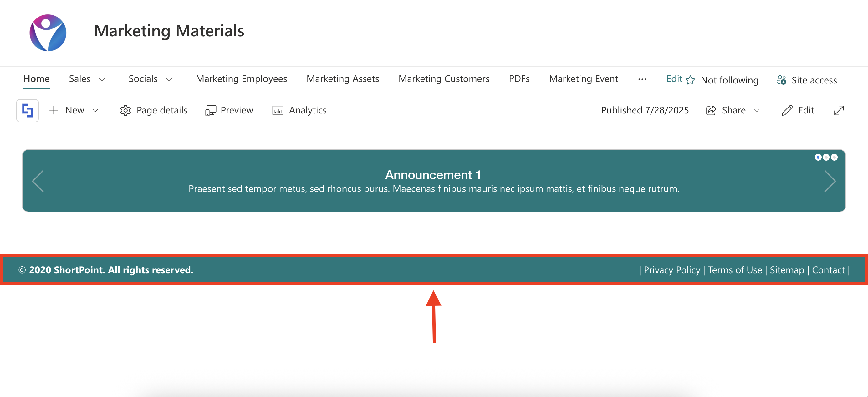Click the Marketing Materials site logo

(48, 33)
